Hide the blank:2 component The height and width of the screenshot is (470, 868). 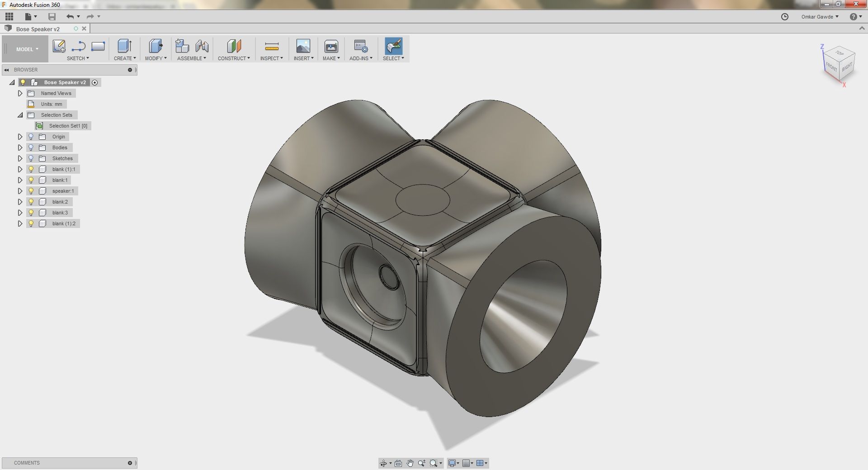(x=31, y=202)
